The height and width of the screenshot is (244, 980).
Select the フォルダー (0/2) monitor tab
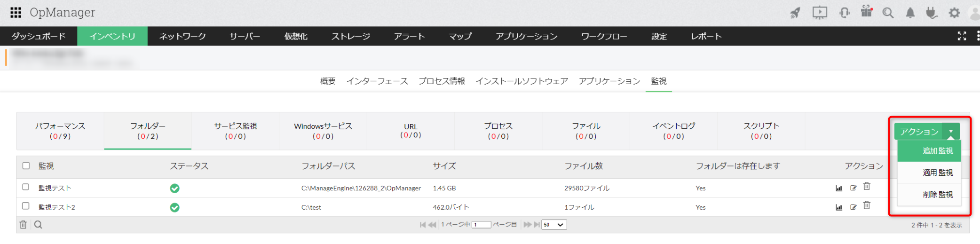point(148,131)
